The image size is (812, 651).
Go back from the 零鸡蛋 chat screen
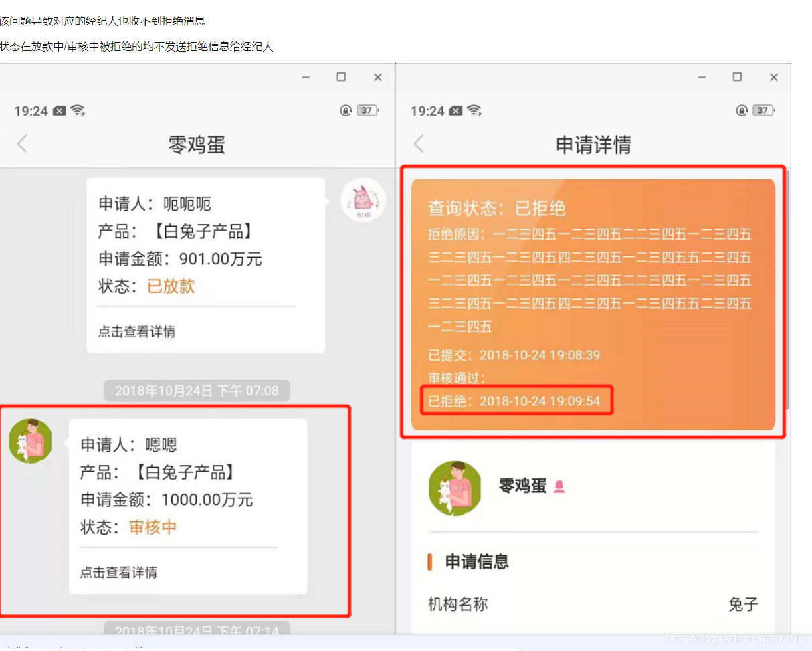pyautogui.click(x=22, y=144)
